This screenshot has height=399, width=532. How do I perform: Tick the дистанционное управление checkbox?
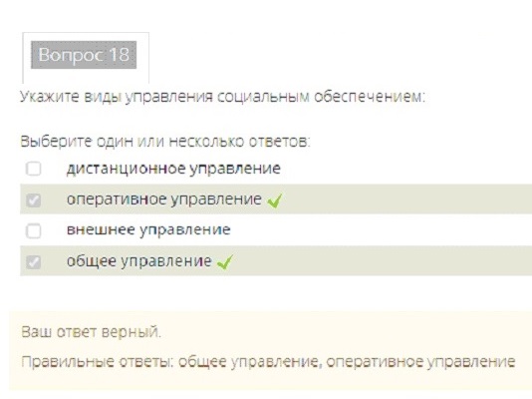[x=33, y=169]
